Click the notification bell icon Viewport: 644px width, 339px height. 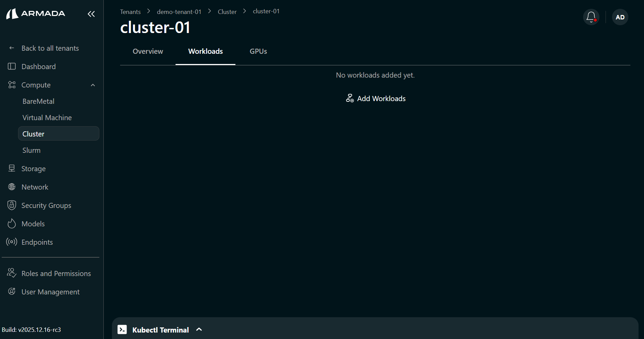pos(591,17)
